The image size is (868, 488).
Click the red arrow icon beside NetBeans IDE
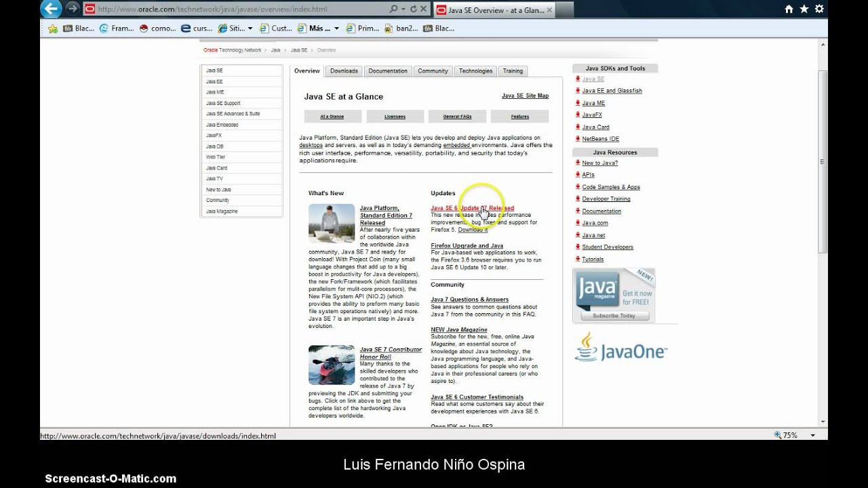coord(576,139)
